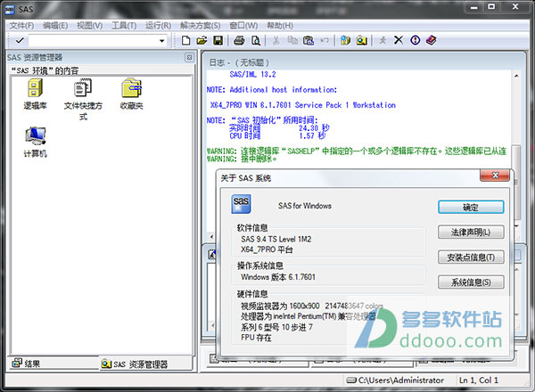
Task: Click the Help book icon
Action: point(432,40)
